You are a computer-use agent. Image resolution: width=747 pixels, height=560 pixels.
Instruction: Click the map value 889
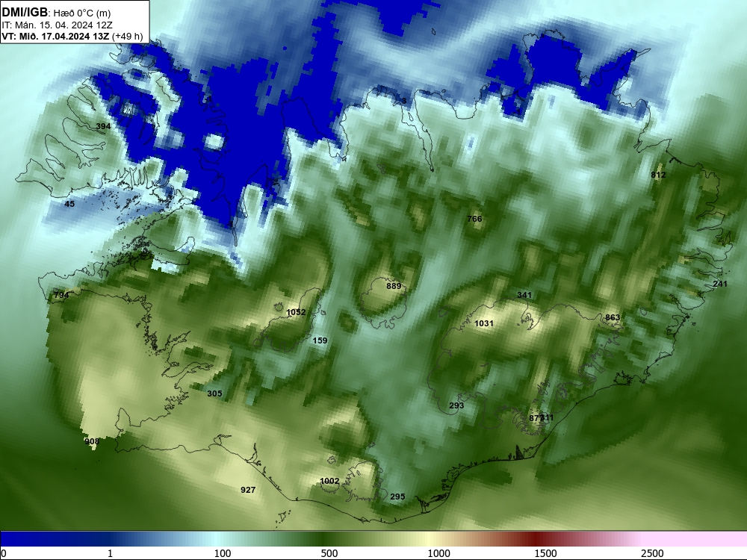(x=394, y=286)
